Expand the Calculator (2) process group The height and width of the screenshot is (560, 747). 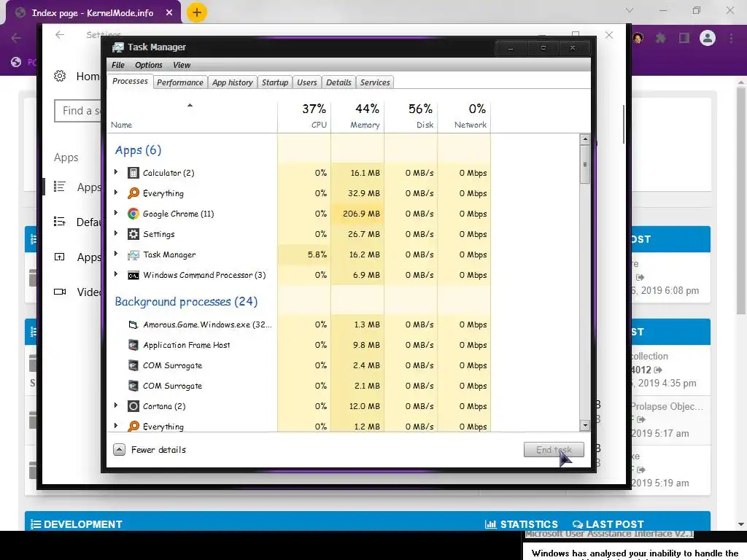(116, 172)
